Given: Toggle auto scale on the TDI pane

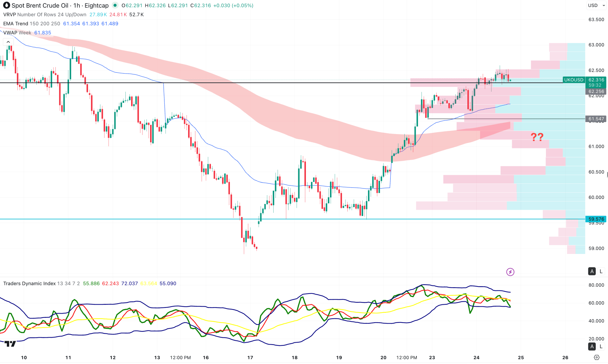Looking at the screenshot, I should click(x=592, y=347).
